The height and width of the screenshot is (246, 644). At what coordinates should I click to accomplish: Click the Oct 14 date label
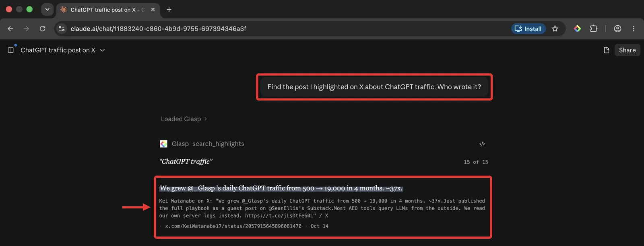pyautogui.click(x=320, y=226)
